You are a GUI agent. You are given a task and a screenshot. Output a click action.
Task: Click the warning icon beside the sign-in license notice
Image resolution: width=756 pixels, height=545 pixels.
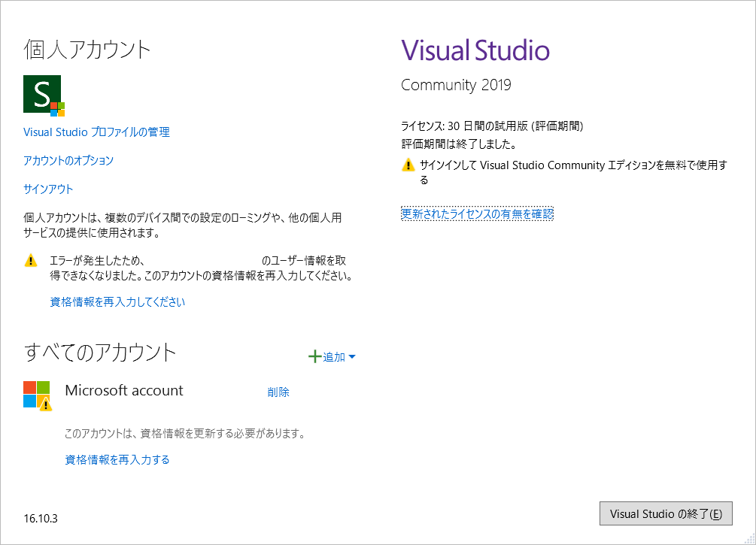[x=408, y=165]
